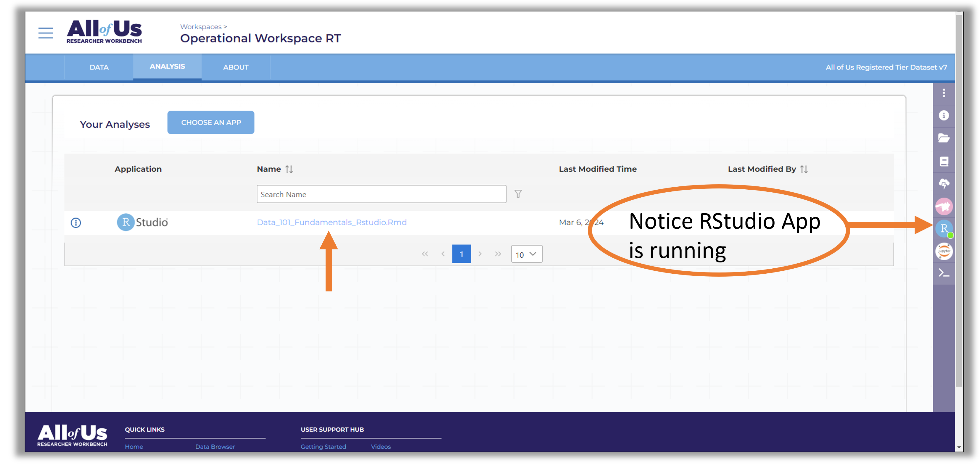Click the All of Us Registered Tier Dataset v7 label
The image size is (980, 471).
(886, 67)
